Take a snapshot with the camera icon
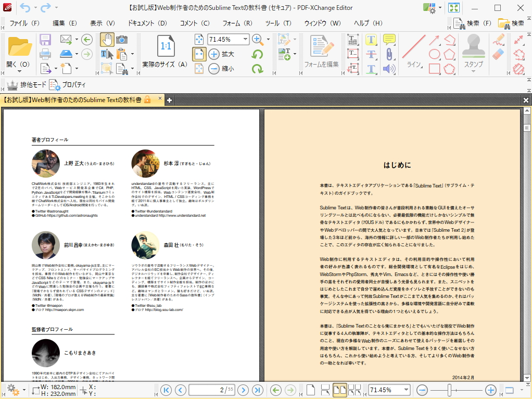This screenshot has height=399, width=532. [122, 40]
